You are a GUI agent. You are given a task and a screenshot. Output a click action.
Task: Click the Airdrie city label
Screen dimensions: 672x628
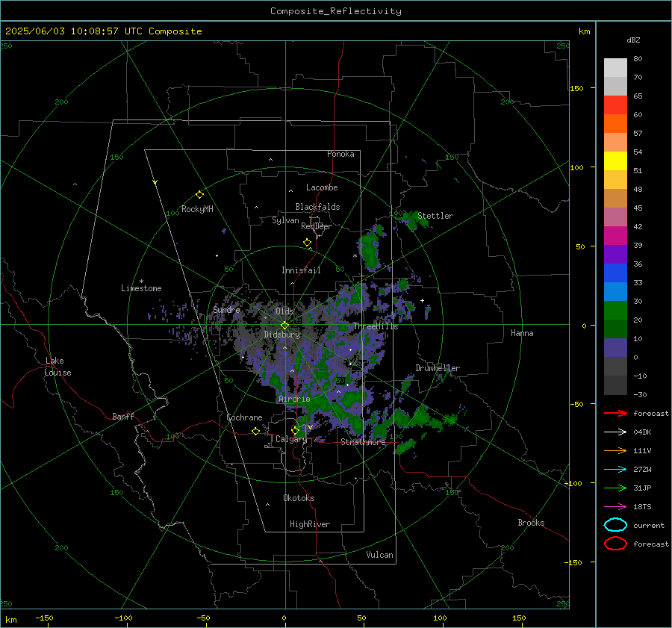coord(294,399)
